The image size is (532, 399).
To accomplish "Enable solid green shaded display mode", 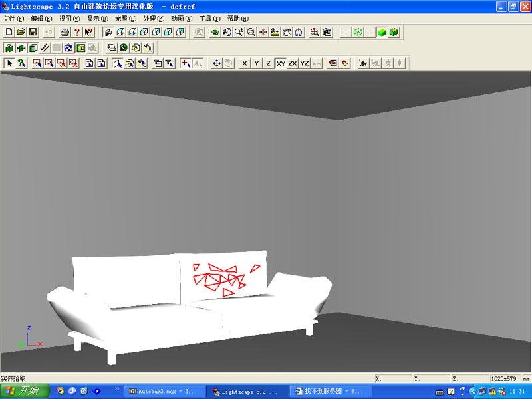I will point(382,32).
